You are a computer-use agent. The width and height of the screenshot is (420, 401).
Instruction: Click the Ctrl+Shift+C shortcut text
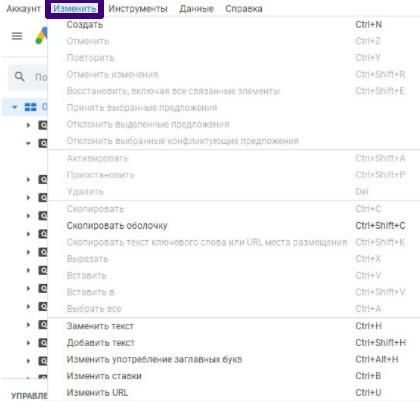pyautogui.click(x=380, y=226)
